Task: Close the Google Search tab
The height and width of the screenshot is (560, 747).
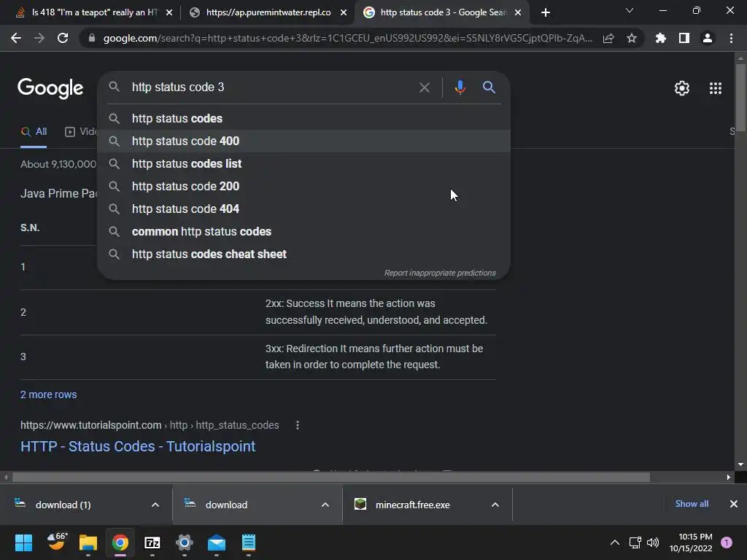Action: [518, 12]
